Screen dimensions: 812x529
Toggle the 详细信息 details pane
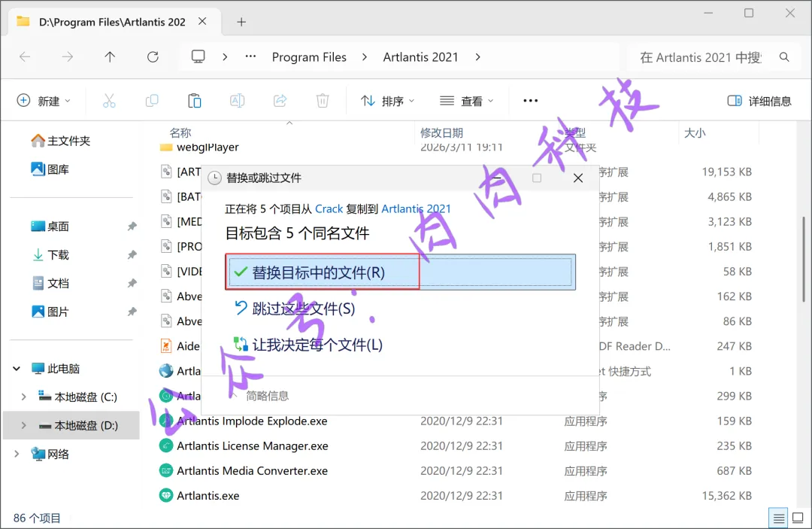(759, 101)
